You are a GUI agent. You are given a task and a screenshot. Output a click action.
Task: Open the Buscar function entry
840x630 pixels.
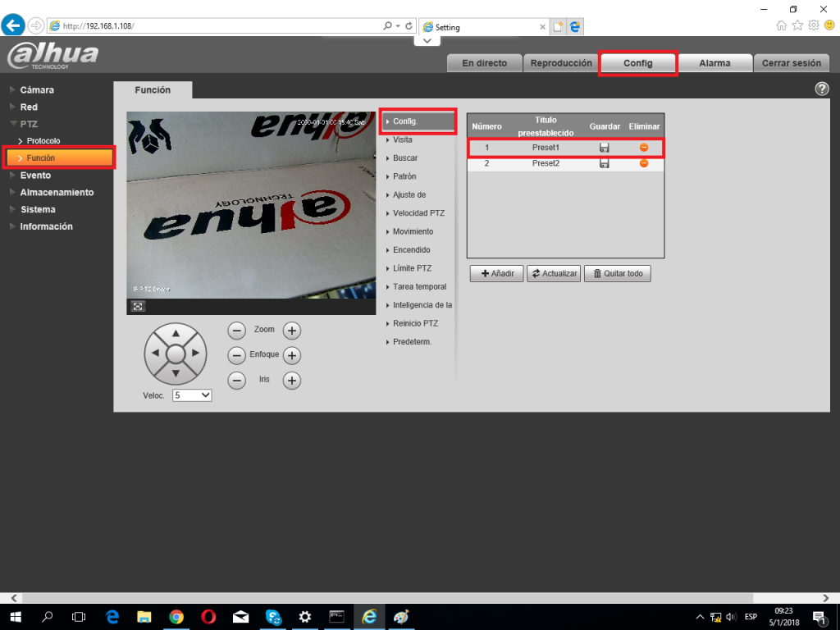(x=405, y=158)
